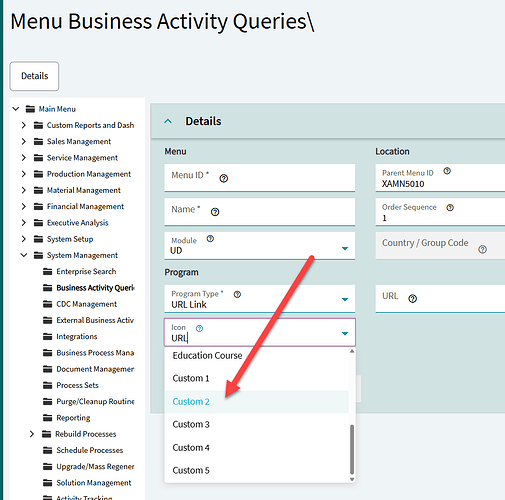Click the Order Sequence help icon
The height and width of the screenshot is (500, 505).
pyautogui.click(x=450, y=208)
